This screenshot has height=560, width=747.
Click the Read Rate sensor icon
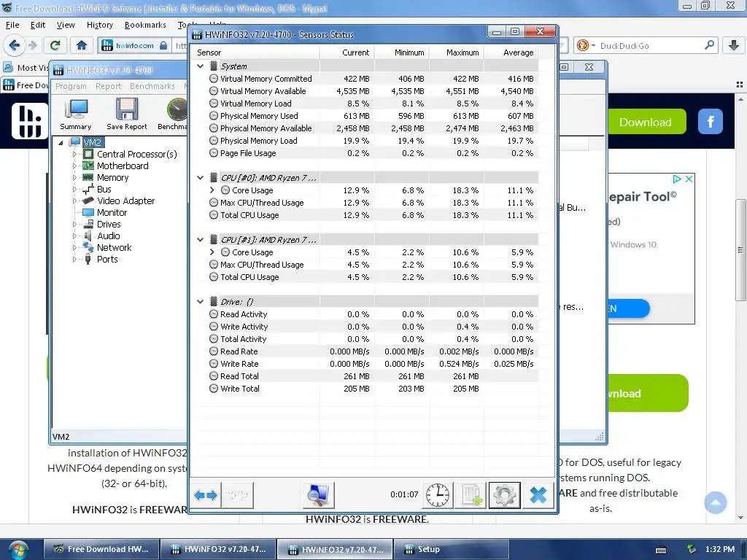click(x=214, y=351)
